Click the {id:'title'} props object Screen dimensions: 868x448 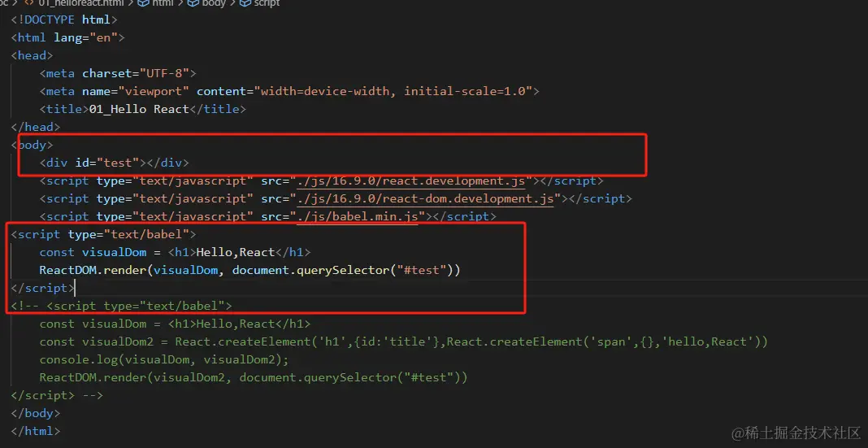click(x=397, y=341)
